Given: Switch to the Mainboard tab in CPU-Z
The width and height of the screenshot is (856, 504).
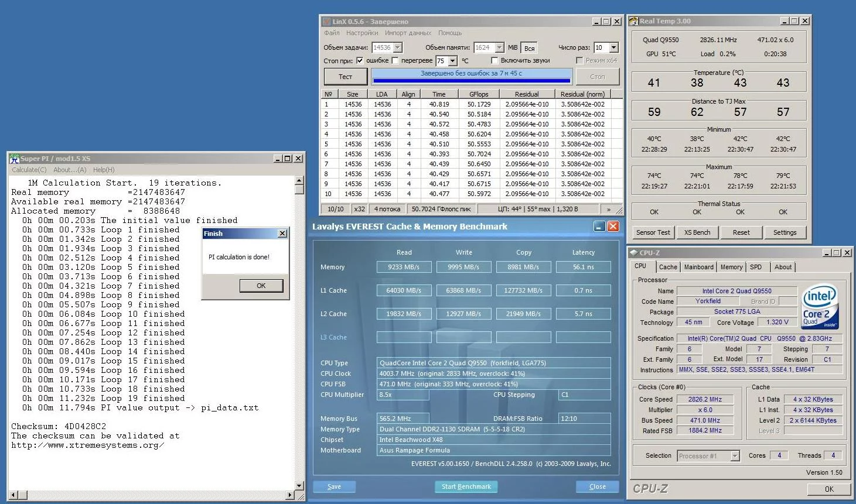Looking at the screenshot, I should tap(698, 267).
